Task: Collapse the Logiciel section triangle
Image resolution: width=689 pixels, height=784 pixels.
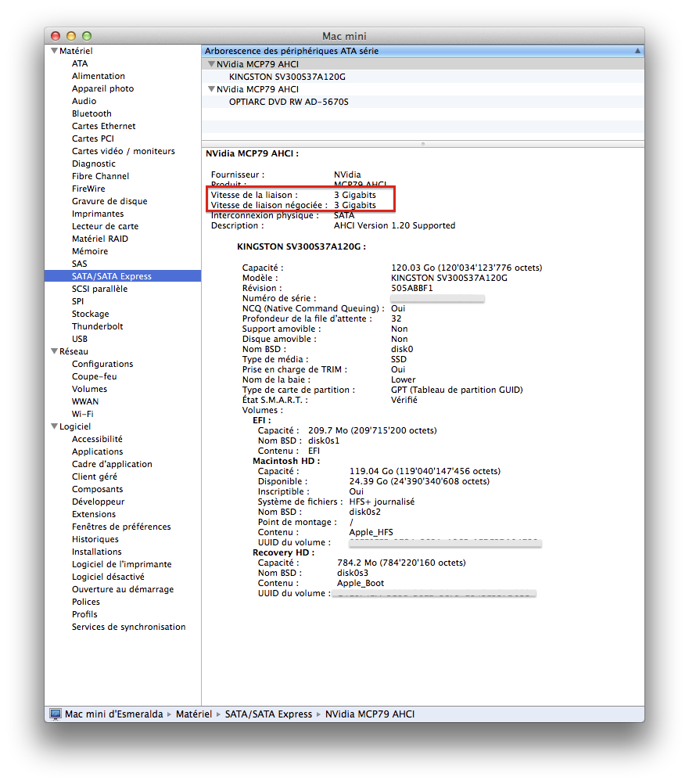Action: [53, 426]
